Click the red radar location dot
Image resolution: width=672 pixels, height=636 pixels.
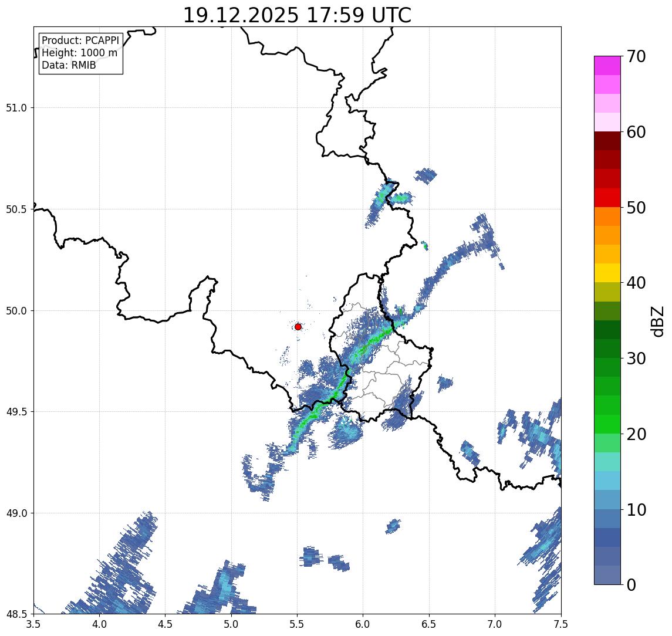point(298,327)
